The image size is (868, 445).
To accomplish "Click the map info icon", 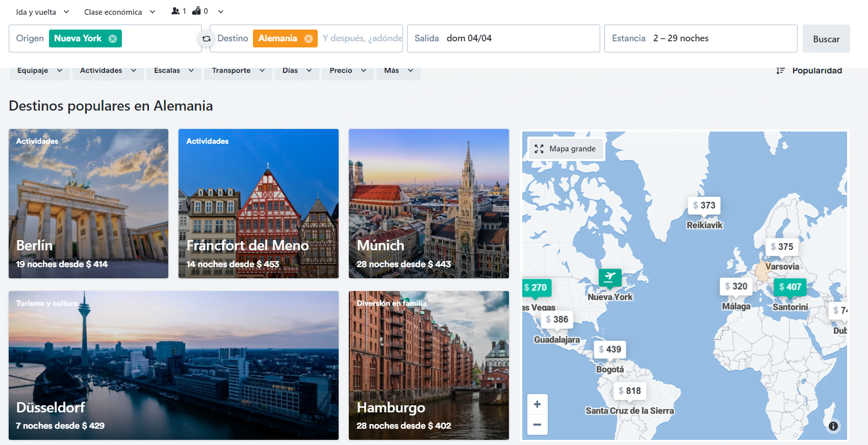I will tap(833, 426).
